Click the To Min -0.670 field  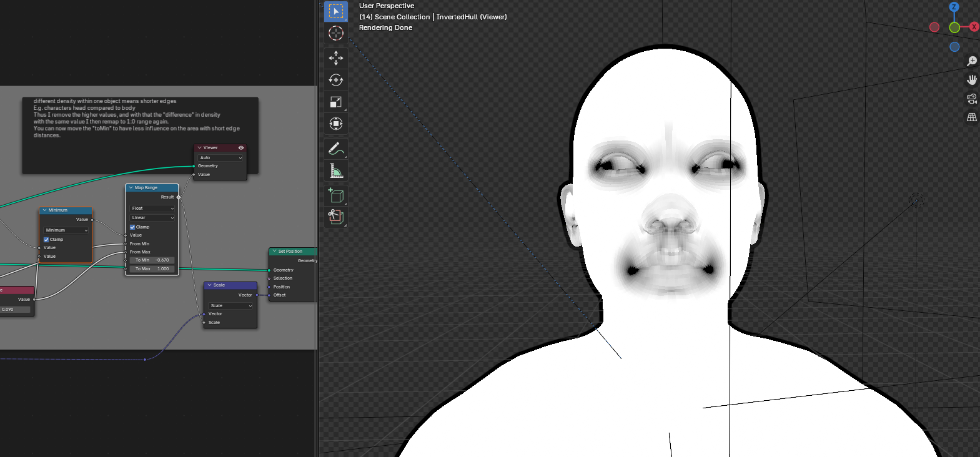pos(152,260)
